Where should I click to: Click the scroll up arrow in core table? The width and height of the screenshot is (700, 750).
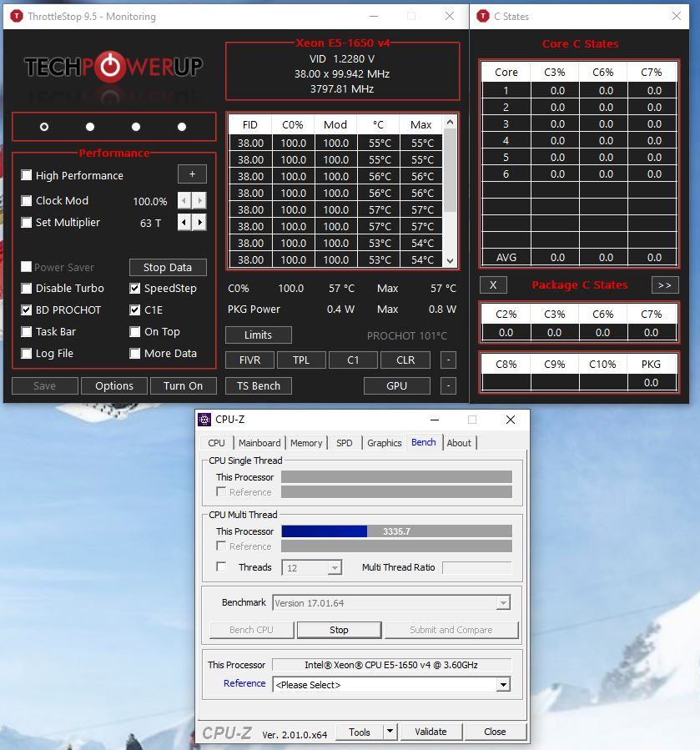(x=450, y=122)
